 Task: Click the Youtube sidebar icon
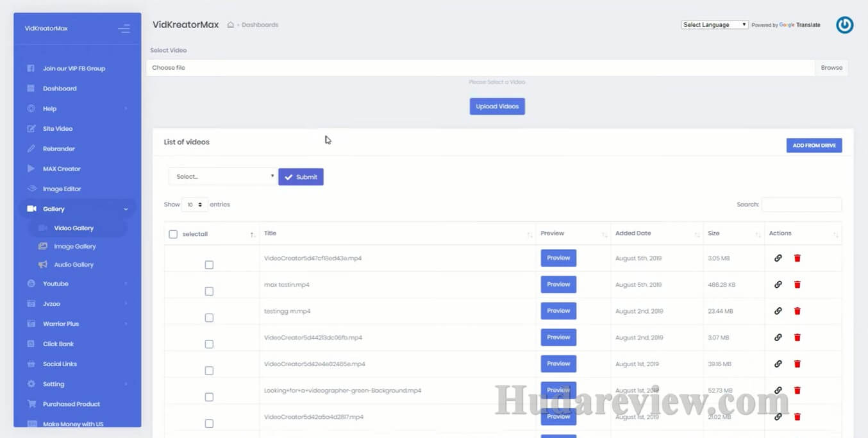[x=31, y=283]
